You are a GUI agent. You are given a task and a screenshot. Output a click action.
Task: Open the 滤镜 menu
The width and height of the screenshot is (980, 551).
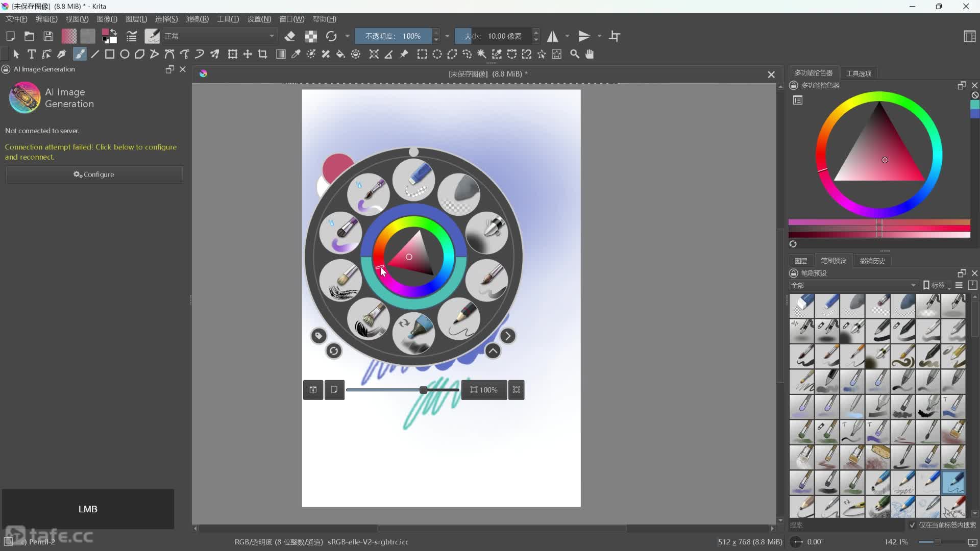197,19
